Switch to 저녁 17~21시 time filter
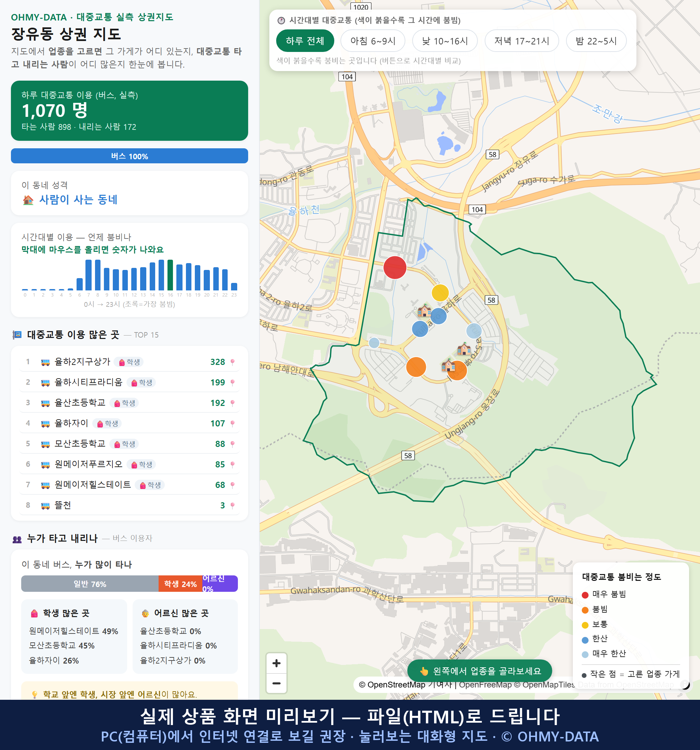The height and width of the screenshot is (750, 700). pyautogui.click(x=522, y=41)
